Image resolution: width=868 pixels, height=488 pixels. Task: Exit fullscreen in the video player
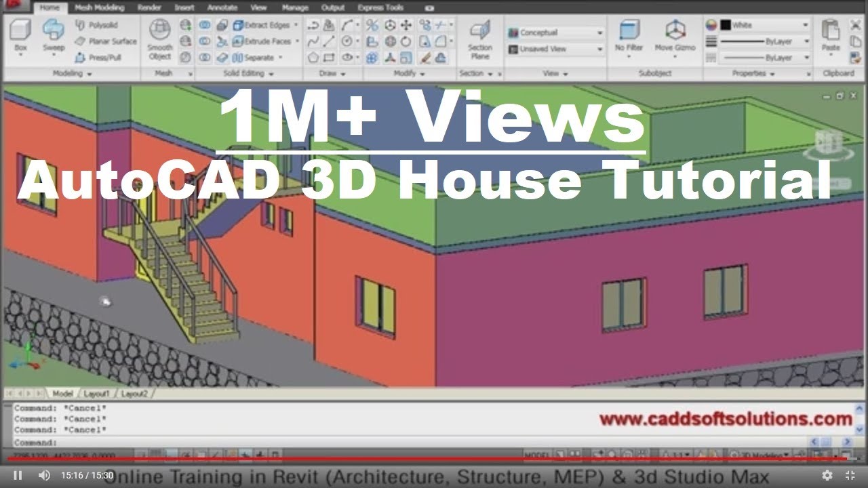(850, 475)
